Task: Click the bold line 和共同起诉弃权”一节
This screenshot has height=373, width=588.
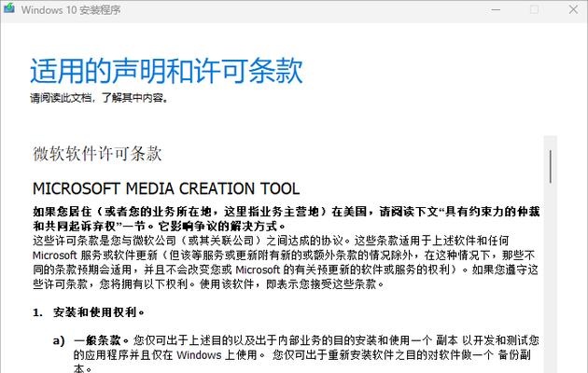Action: click(160, 227)
